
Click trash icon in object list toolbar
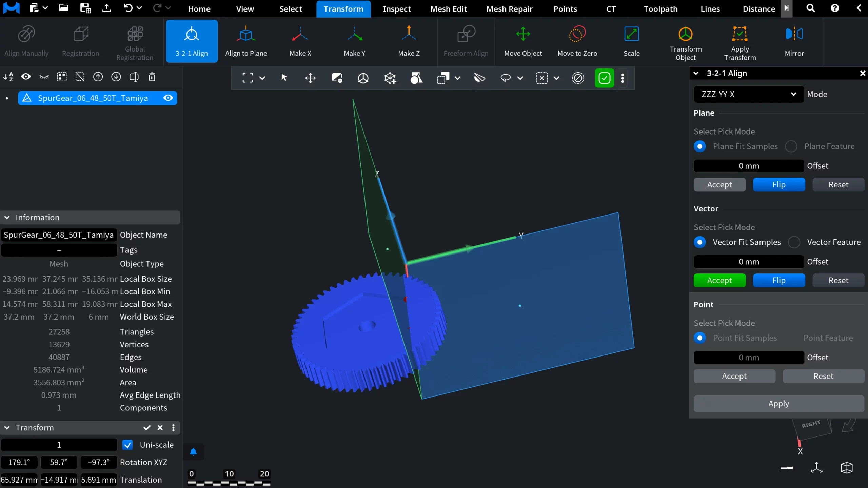(152, 77)
